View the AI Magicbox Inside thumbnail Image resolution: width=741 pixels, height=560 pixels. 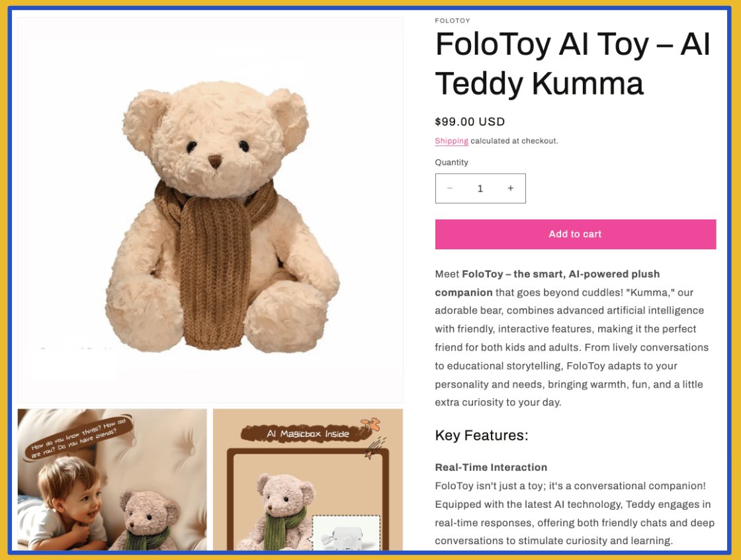tap(308, 480)
